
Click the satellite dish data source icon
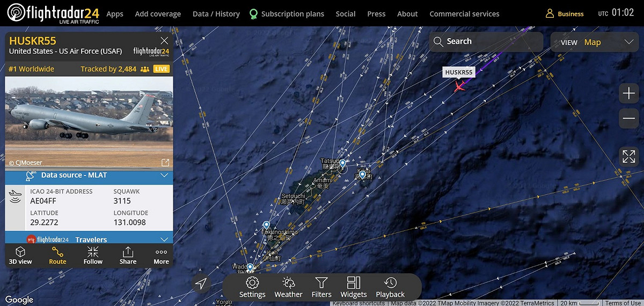pyautogui.click(x=31, y=175)
